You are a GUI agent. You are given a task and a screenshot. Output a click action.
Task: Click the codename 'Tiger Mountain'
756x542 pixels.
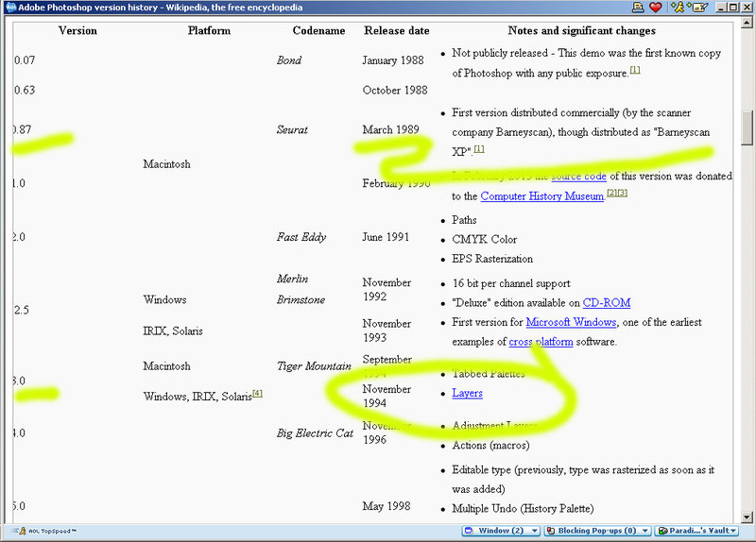tap(314, 366)
